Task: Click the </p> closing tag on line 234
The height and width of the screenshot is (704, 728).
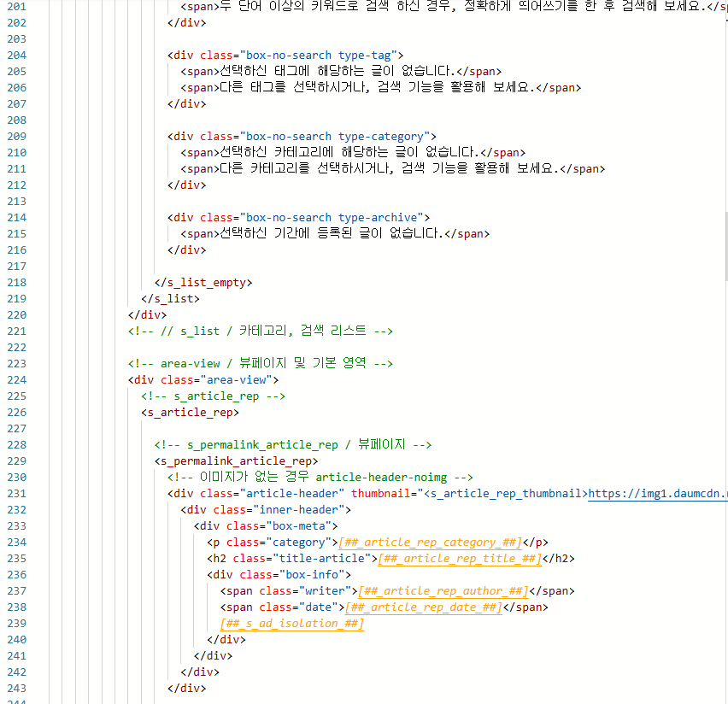Action: [x=536, y=543]
